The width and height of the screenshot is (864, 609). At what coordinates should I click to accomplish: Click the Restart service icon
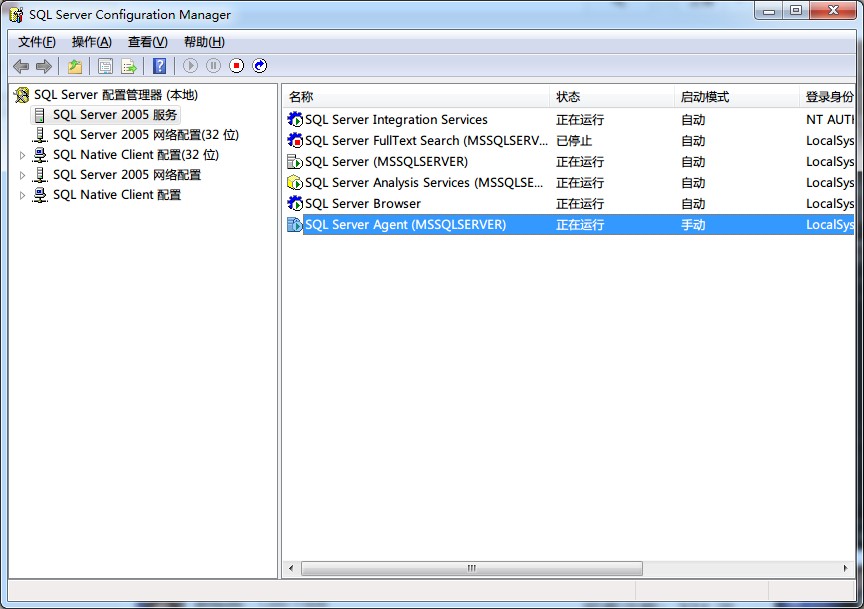pyautogui.click(x=260, y=66)
